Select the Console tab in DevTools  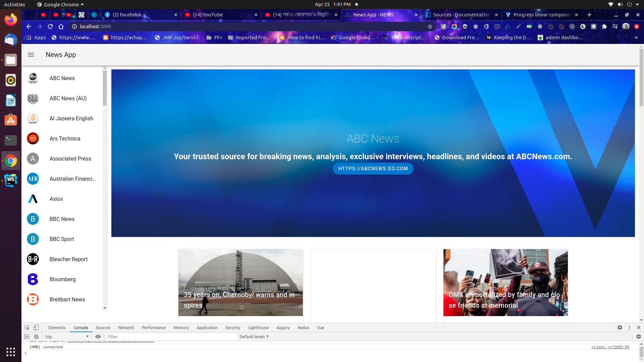80,327
